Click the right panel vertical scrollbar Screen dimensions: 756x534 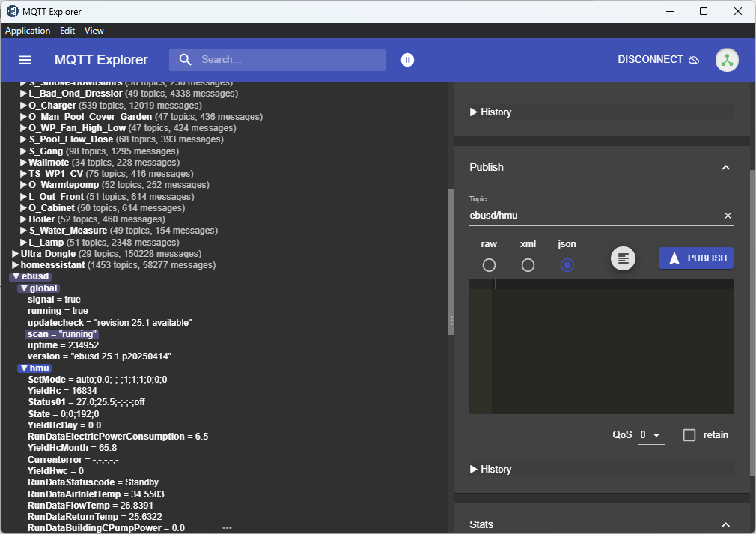(752, 322)
